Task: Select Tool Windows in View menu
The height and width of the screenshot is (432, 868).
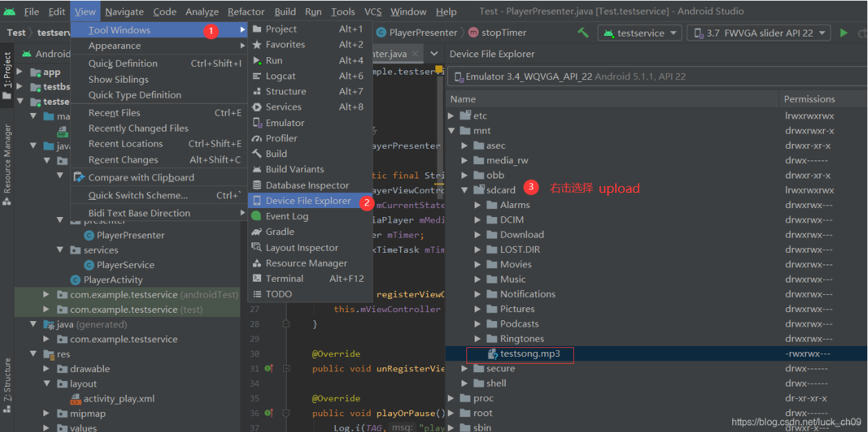Action: (x=159, y=30)
